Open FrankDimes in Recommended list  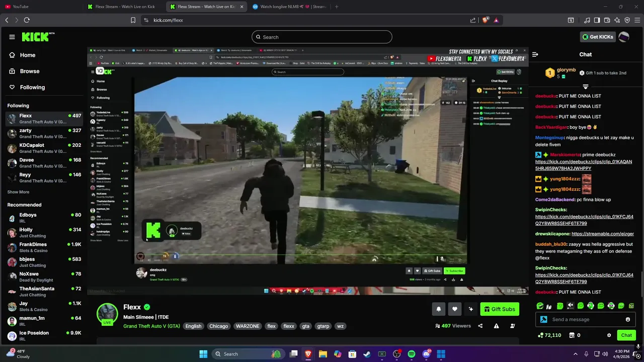click(x=44, y=247)
